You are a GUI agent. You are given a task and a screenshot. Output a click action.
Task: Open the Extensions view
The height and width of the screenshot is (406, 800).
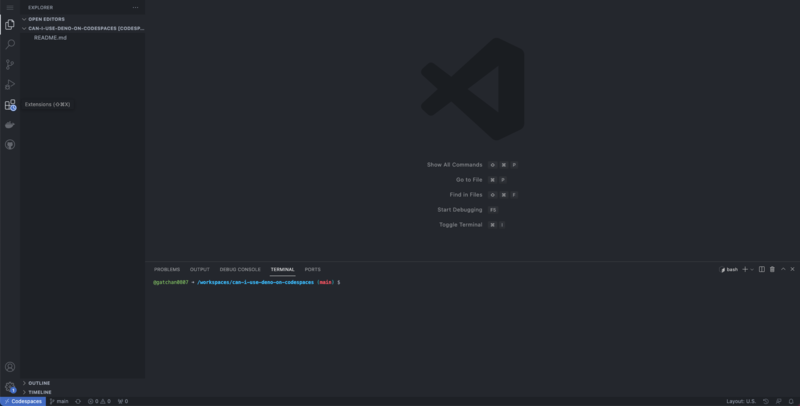point(10,105)
